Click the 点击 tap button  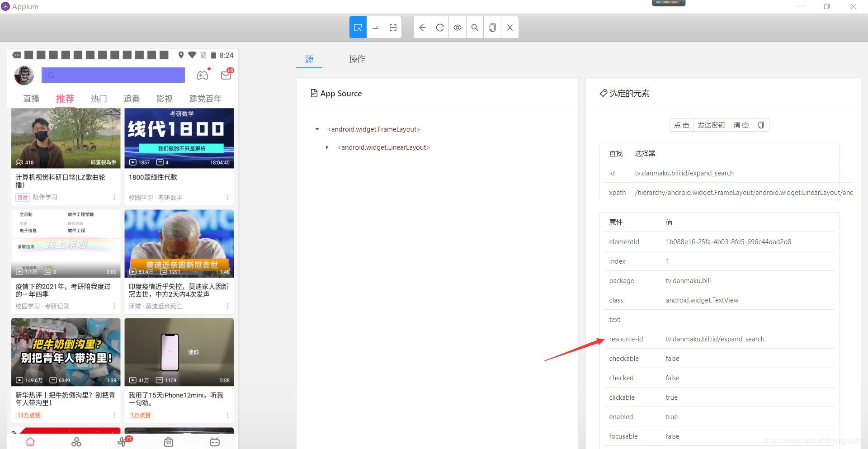click(x=681, y=125)
